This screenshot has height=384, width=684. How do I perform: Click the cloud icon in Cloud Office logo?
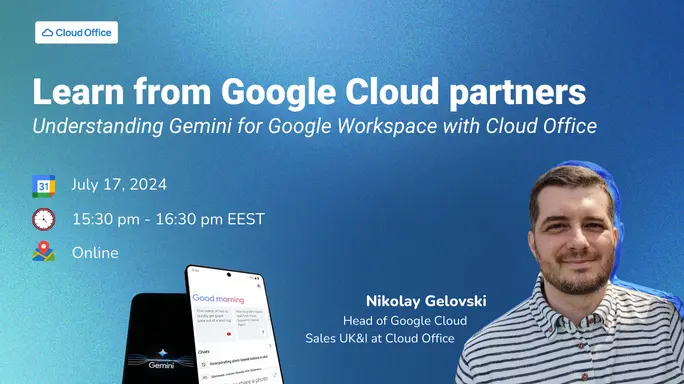click(48, 33)
